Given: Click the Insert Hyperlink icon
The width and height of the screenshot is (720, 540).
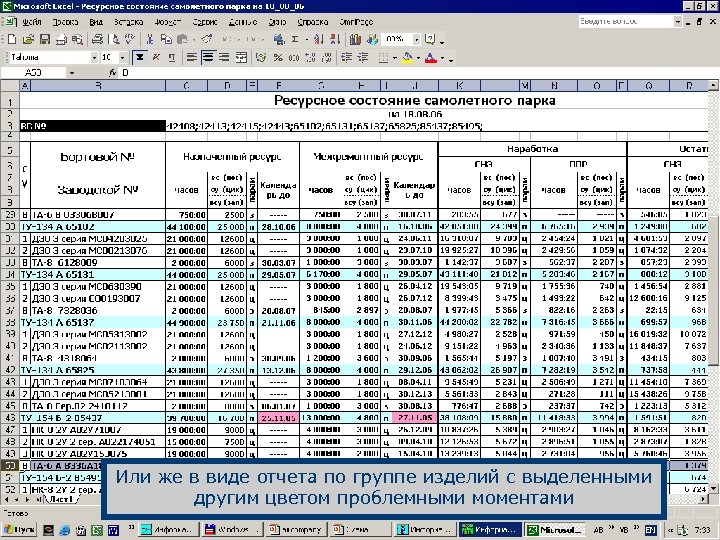Looking at the screenshot, I should pyautogui.click(x=278, y=39).
